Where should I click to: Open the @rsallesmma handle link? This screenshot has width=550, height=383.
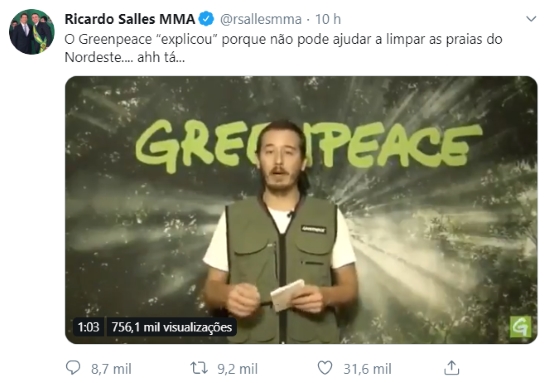tap(261, 19)
